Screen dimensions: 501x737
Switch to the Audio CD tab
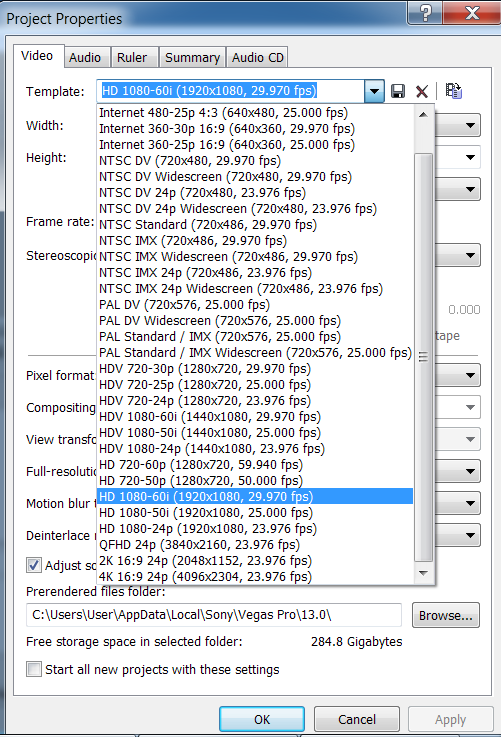pyautogui.click(x=258, y=57)
